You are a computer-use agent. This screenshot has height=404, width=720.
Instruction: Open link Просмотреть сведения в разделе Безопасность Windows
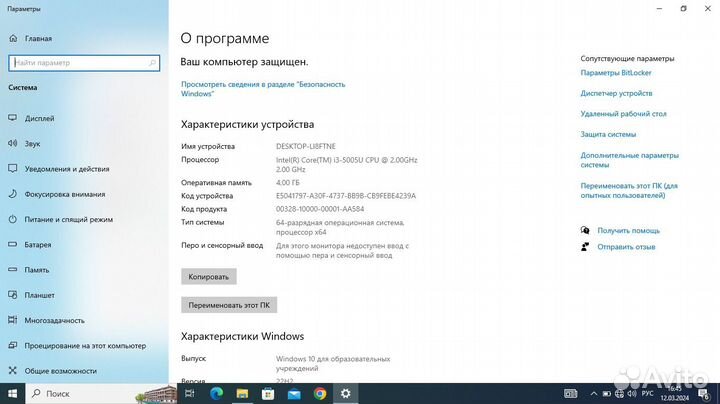263,89
